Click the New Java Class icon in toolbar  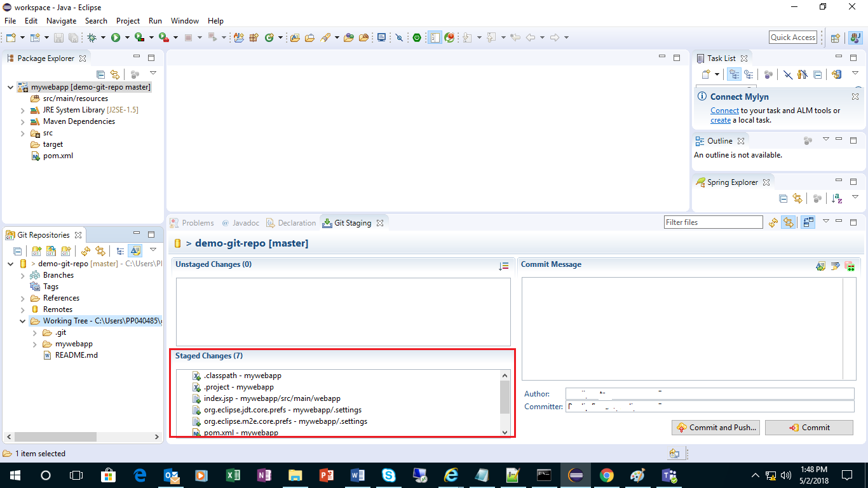point(269,37)
